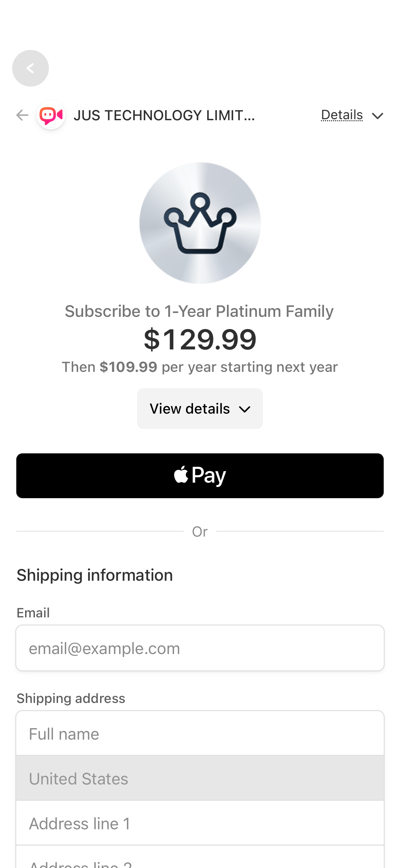Expand the chevron next to Details
This screenshot has height=868, width=400.
(377, 116)
